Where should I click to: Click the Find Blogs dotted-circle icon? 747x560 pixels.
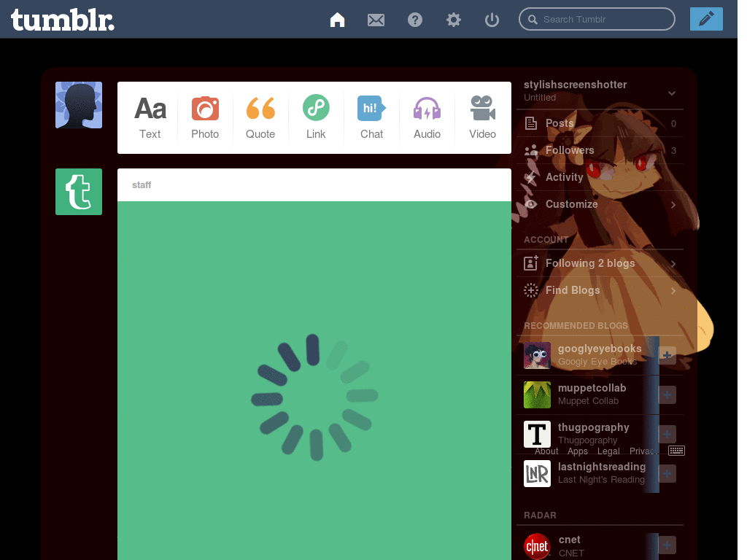pos(531,290)
